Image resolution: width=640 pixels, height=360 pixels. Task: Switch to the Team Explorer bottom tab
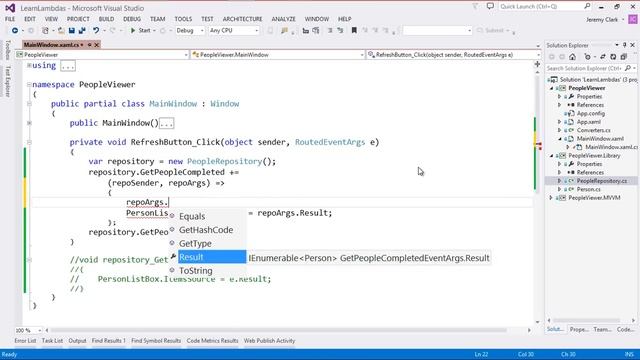[602, 329]
